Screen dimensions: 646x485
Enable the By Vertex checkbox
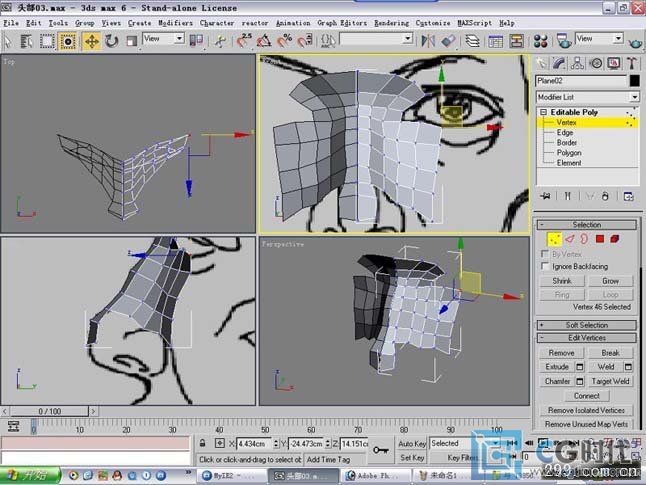[545, 254]
